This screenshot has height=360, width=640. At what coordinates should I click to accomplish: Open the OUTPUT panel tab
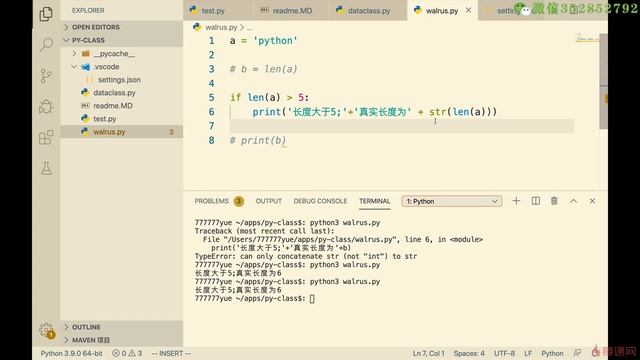[x=269, y=201]
